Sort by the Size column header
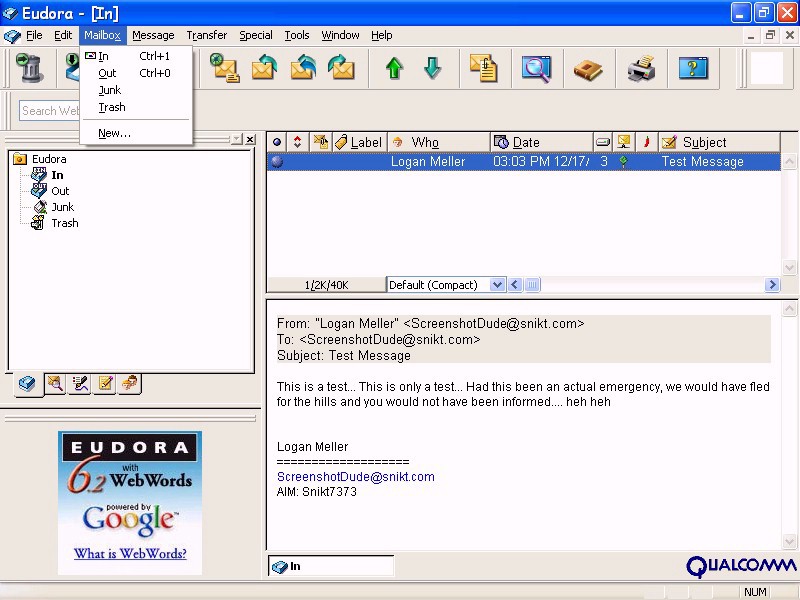The height and width of the screenshot is (600, 800). tap(603, 142)
